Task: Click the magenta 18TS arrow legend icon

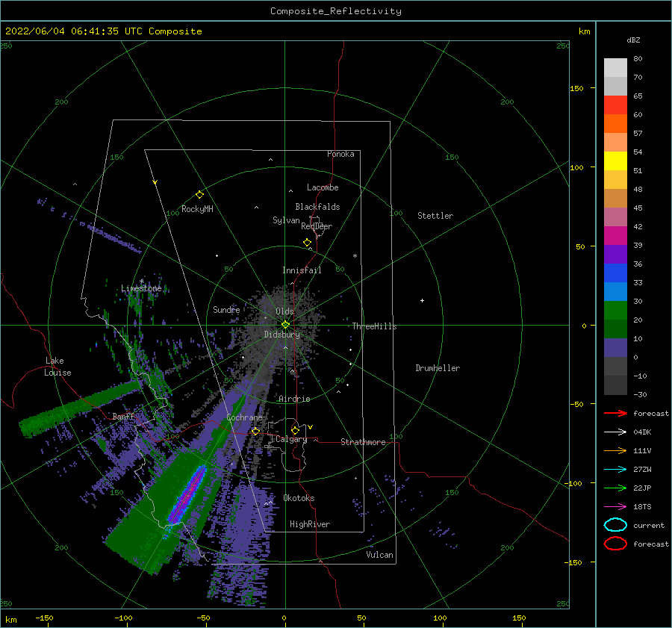Action: pyautogui.click(x=615, y=507)
